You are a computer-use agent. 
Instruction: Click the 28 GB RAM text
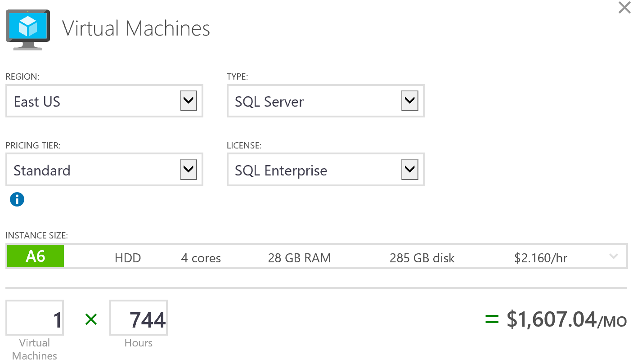(299, 258)
